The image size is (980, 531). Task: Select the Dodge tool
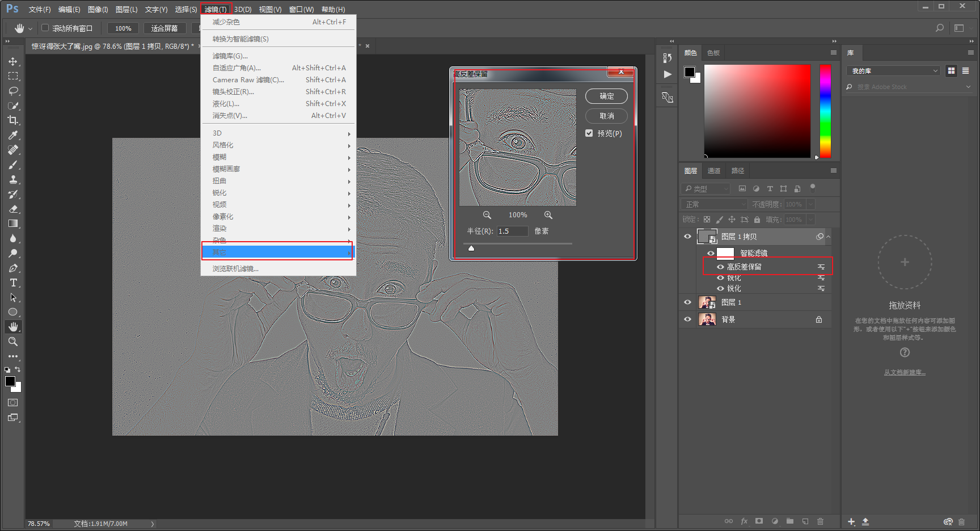pyautogui.click(x=12, y=253)
